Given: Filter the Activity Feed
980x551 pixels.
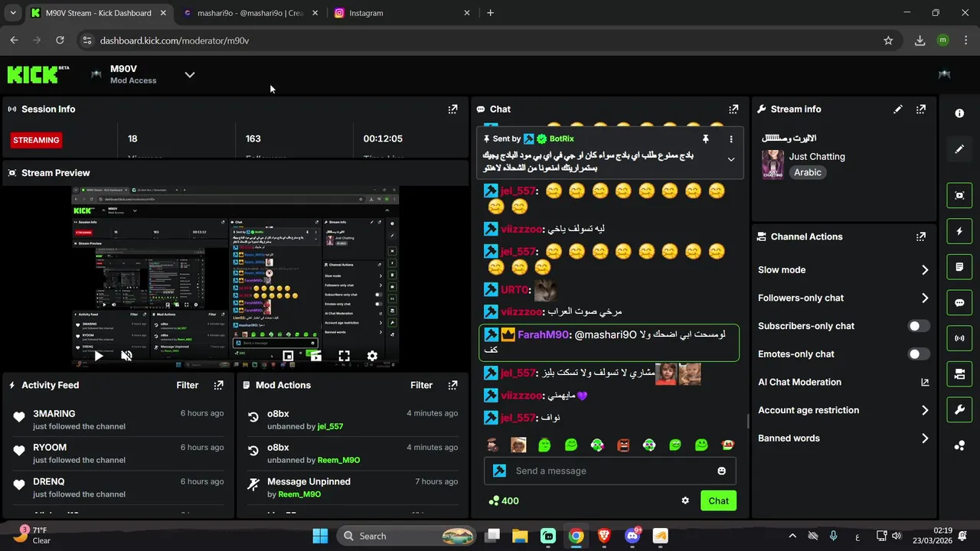Looking at the screenshot, I should [x=188, y=385].
